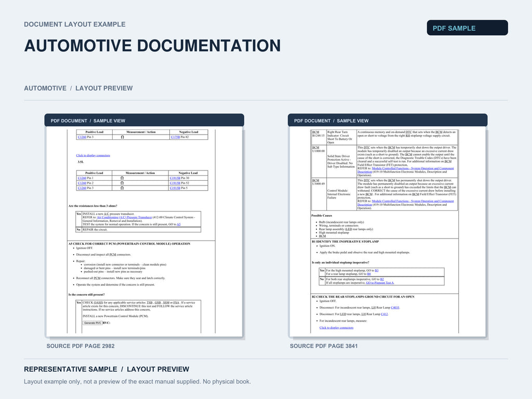Click 'B2 CHECK THE REAR STOPLAMPS GROUND CIRCUIT' heading

click(363, 297)
